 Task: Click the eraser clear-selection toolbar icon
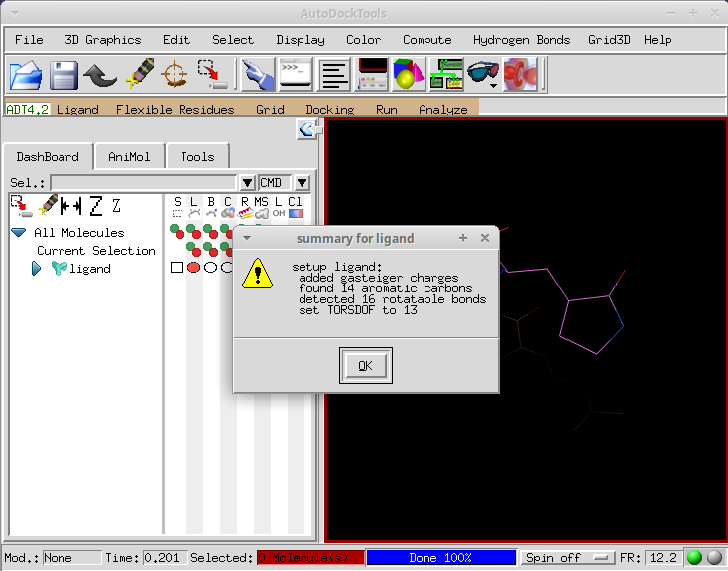[139, 74]
